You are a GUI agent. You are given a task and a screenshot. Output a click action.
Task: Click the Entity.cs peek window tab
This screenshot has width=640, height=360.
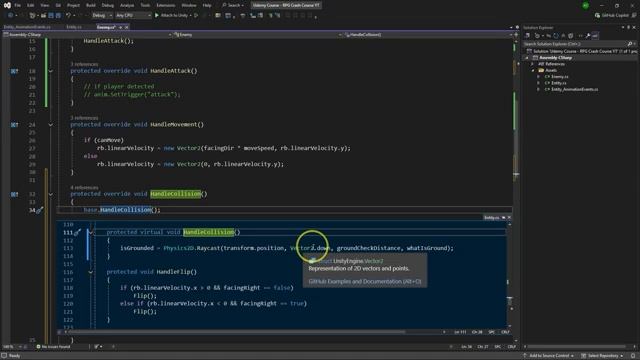click(492, 218)
